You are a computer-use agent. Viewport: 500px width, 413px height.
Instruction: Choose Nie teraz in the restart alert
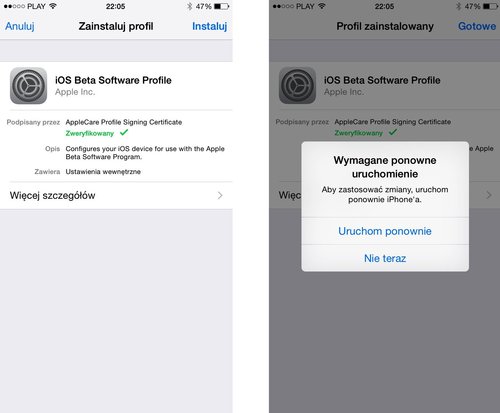(385, 258)
